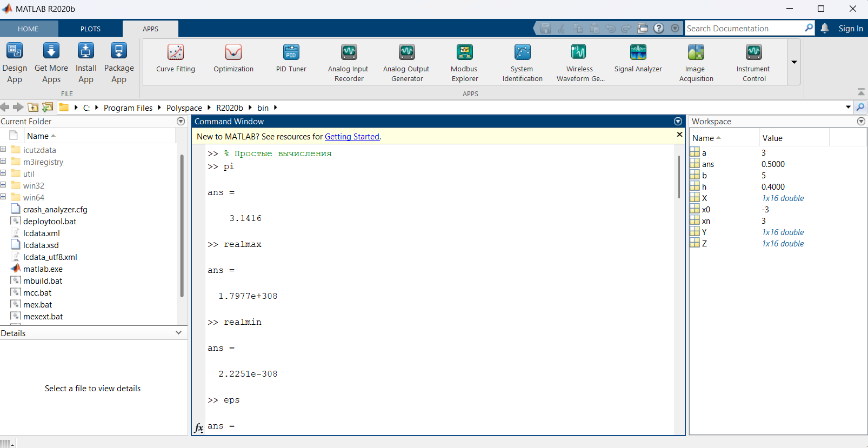Launch Modbus Explorer app
The image size is (868, 448).
[x=464, y=63]
